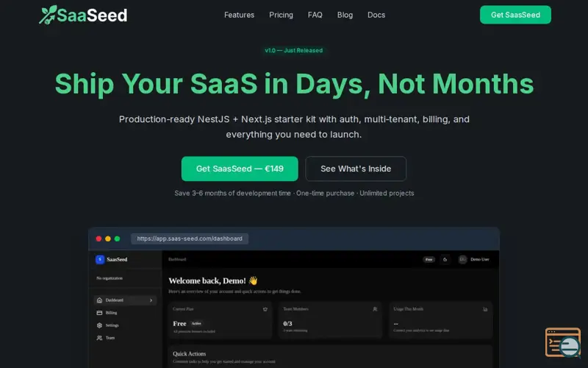
Task: Click the v1.0 — Just Released badge
Action: pyautogui.click(x=293, y=50)
